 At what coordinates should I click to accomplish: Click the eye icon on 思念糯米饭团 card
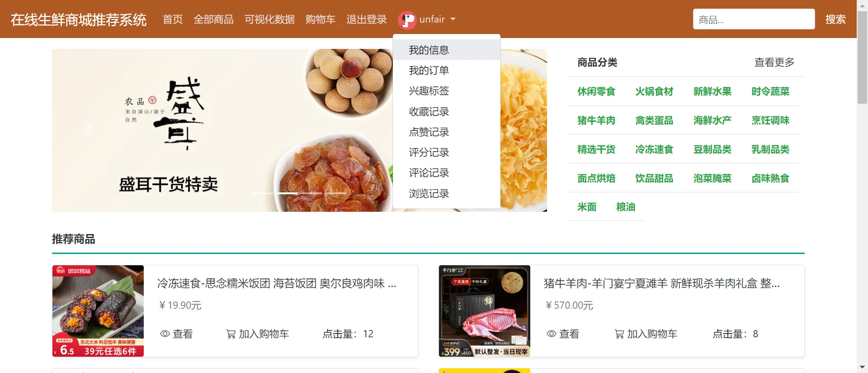[x=165, y=334]
